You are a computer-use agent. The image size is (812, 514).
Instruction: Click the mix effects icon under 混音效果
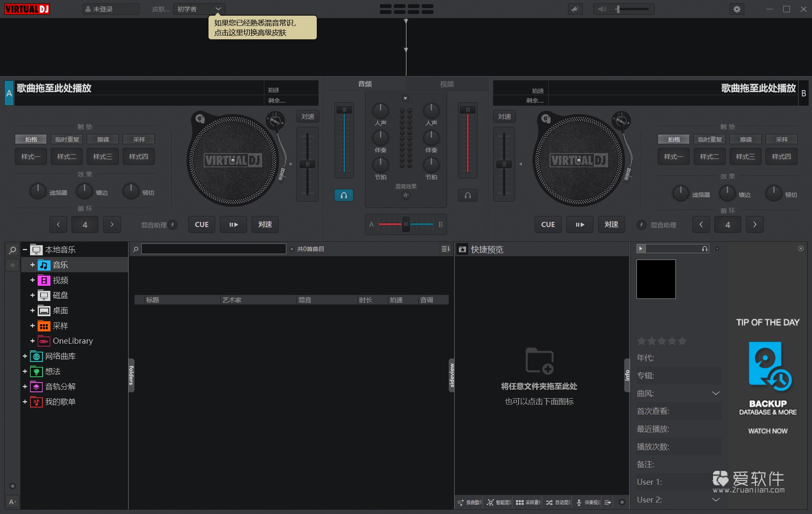click(406, 195)
